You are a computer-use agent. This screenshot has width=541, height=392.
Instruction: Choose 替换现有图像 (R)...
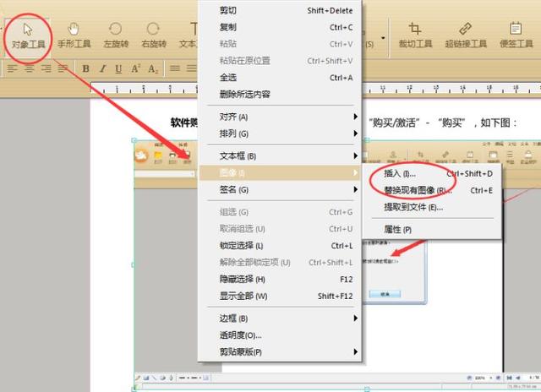pyautogui.click(x=432, y=190)
